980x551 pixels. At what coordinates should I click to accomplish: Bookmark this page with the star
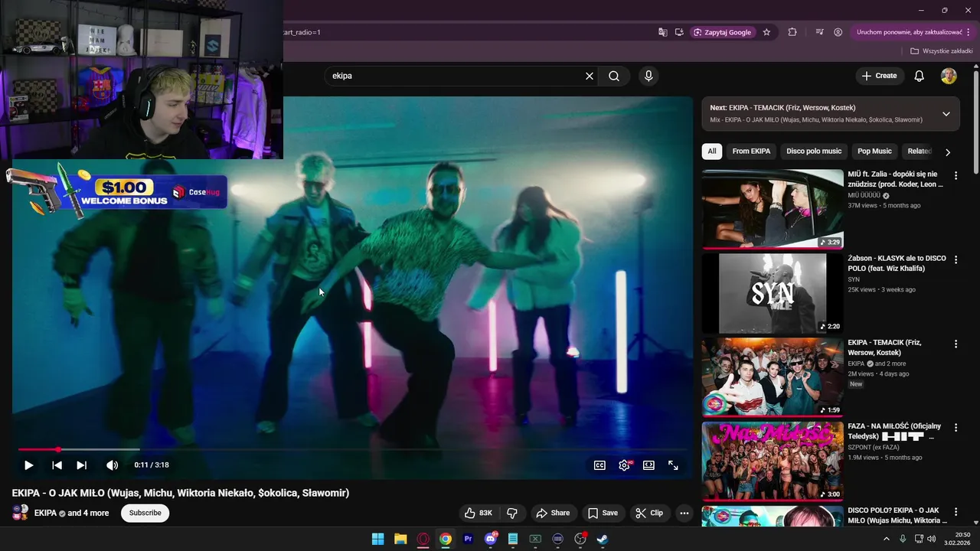tap(766, 32)
